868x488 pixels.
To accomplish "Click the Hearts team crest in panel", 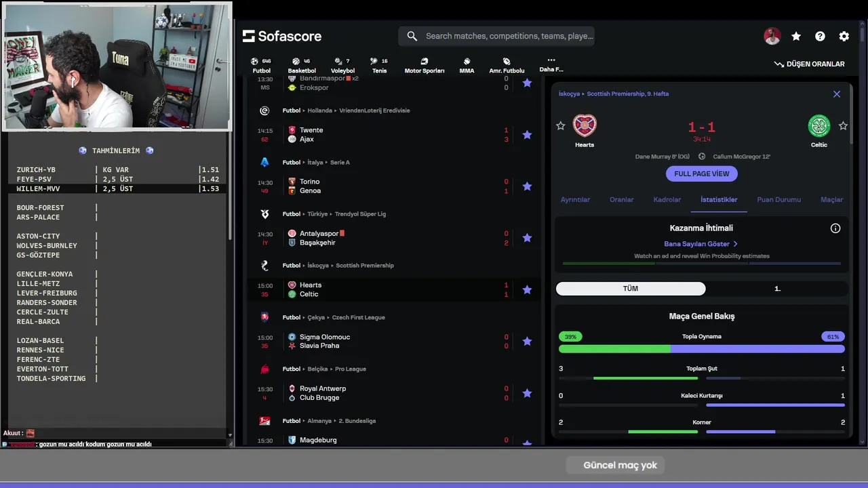I will point(584,126).
